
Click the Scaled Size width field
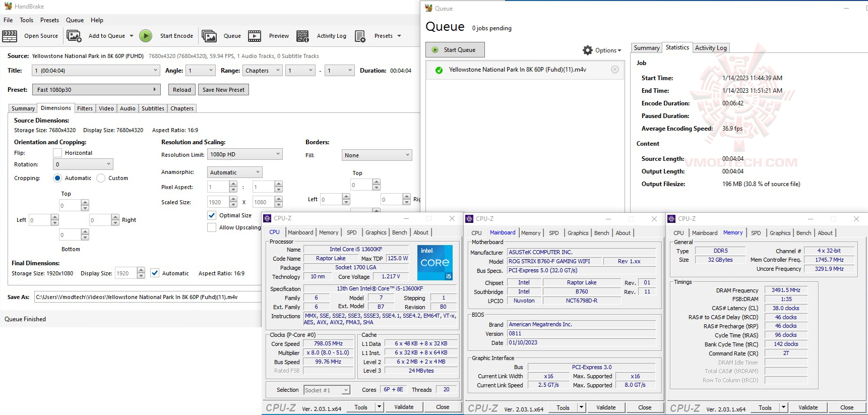coord(218,202)
